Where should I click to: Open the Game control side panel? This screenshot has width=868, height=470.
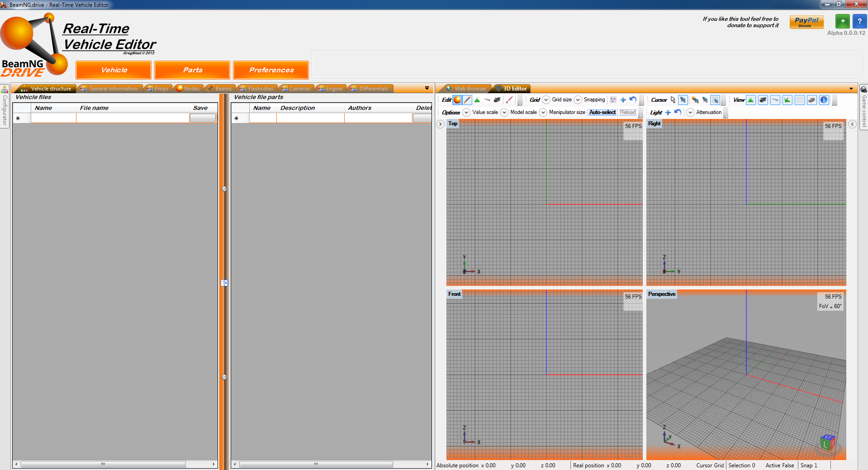pyautogui.click(x=863, y=107)
